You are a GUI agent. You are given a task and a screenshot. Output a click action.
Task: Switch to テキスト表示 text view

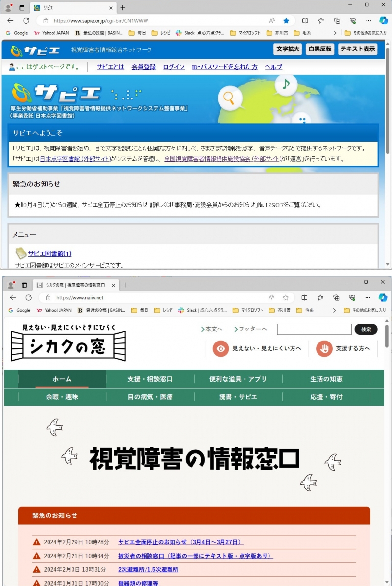358,49
